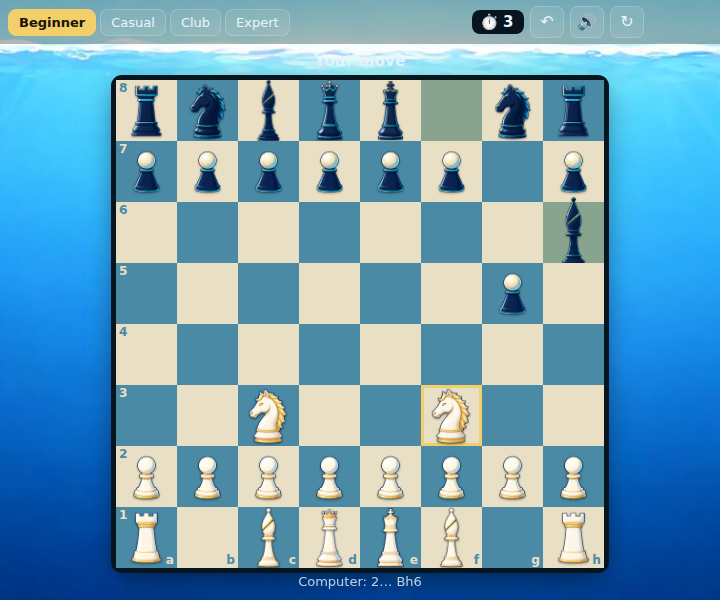Click the black bishop on c8
The height and width of the screenshot is (600, 720).
click(268, 110)
